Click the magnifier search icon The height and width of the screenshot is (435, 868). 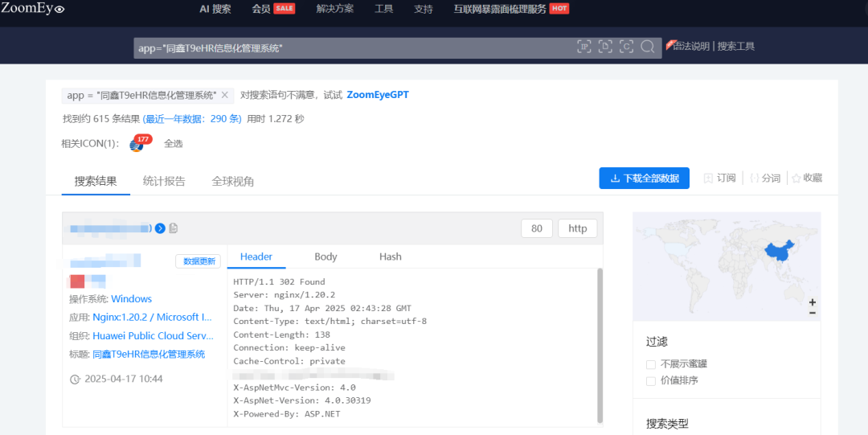pyautogui.click(x=647, y=47)
